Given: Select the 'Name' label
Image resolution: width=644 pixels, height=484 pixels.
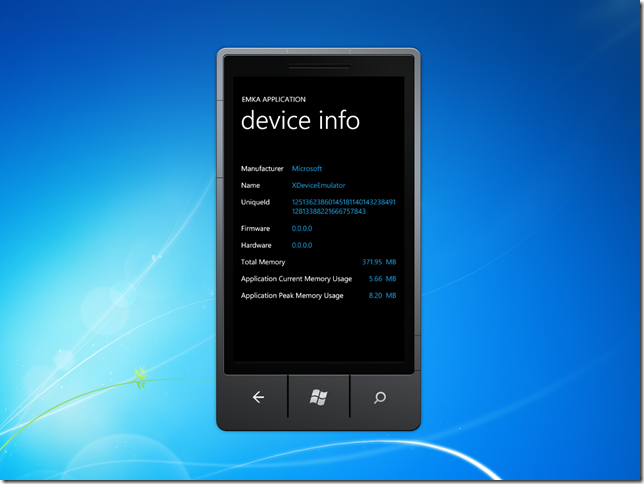Looking at the screenshot, I should (250, 185).
